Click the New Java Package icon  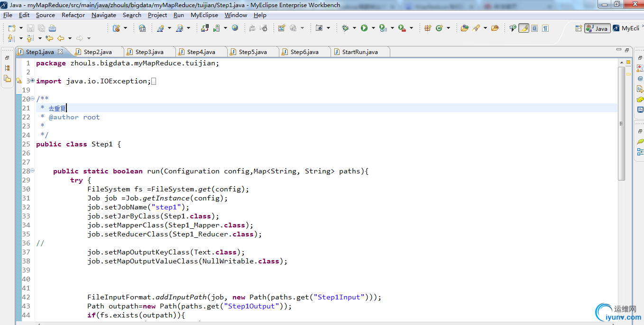428,28
